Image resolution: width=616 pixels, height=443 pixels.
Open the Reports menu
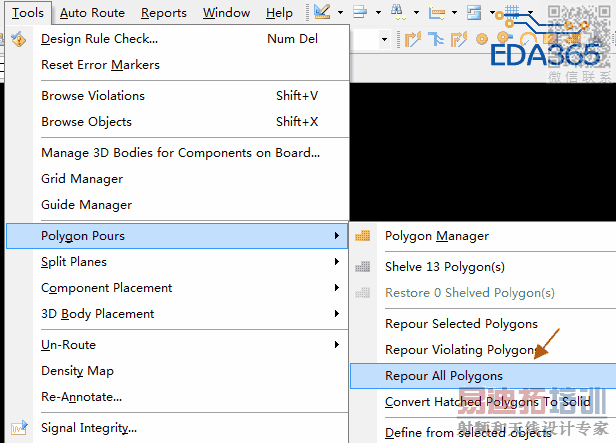coord(164,13)
